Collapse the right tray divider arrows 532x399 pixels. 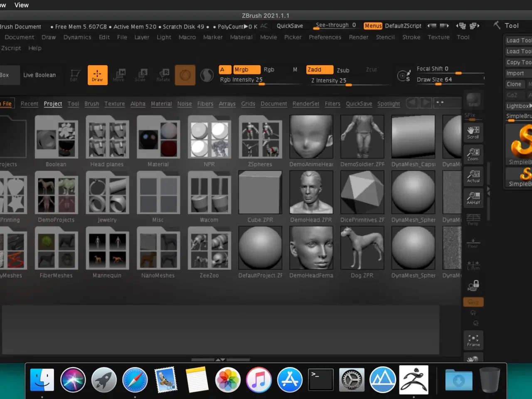[488, 191]
